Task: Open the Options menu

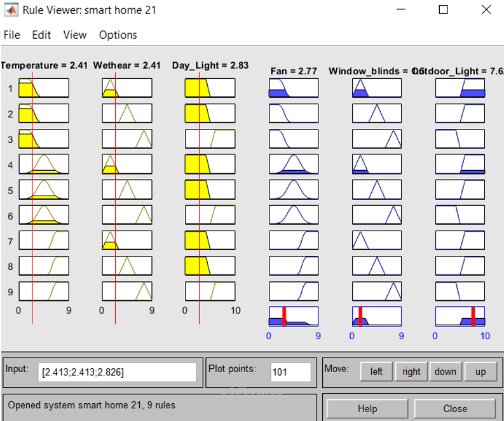Action: click(118, 35)
